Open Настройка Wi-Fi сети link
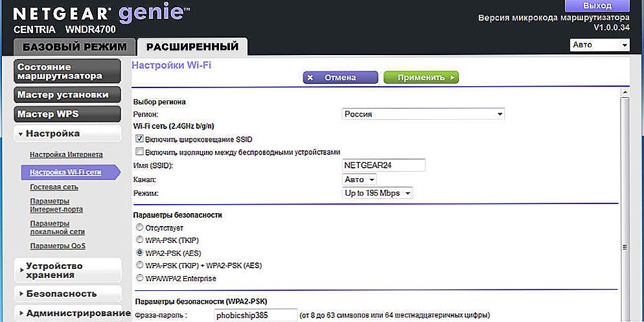Screen dimensions: 644x322 click(65, 172)
